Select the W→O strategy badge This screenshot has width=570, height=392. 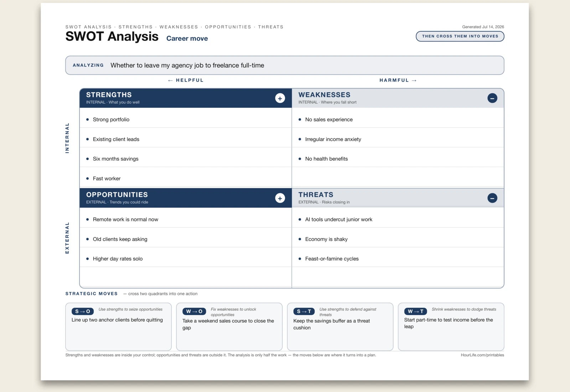(194, 311)
